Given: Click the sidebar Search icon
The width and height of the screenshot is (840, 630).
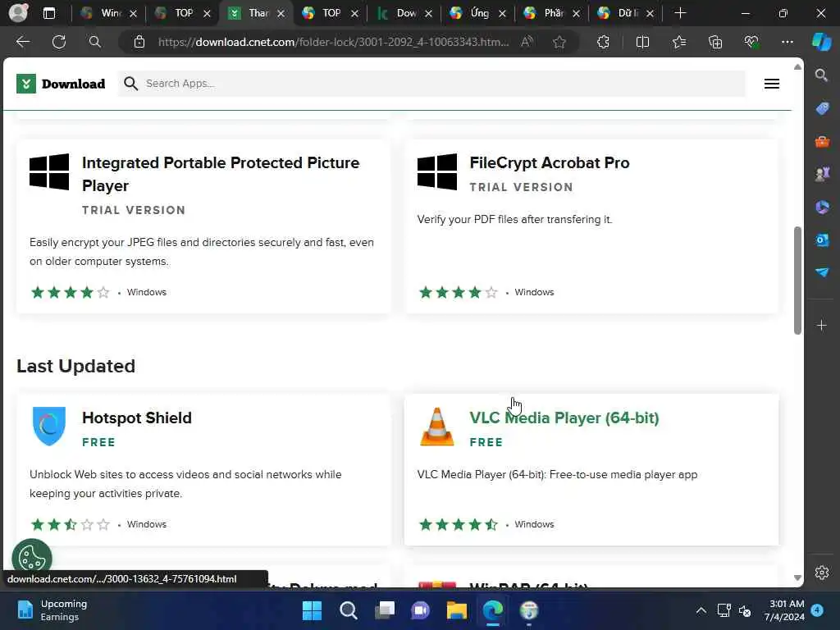Looking at the screenshot, I should (x=821, y=75).
